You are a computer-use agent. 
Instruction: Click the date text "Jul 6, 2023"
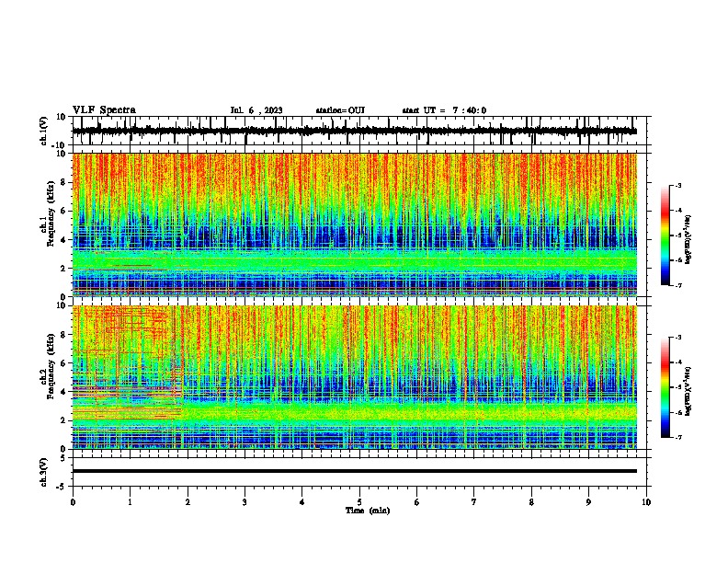[x=256, y=110]
